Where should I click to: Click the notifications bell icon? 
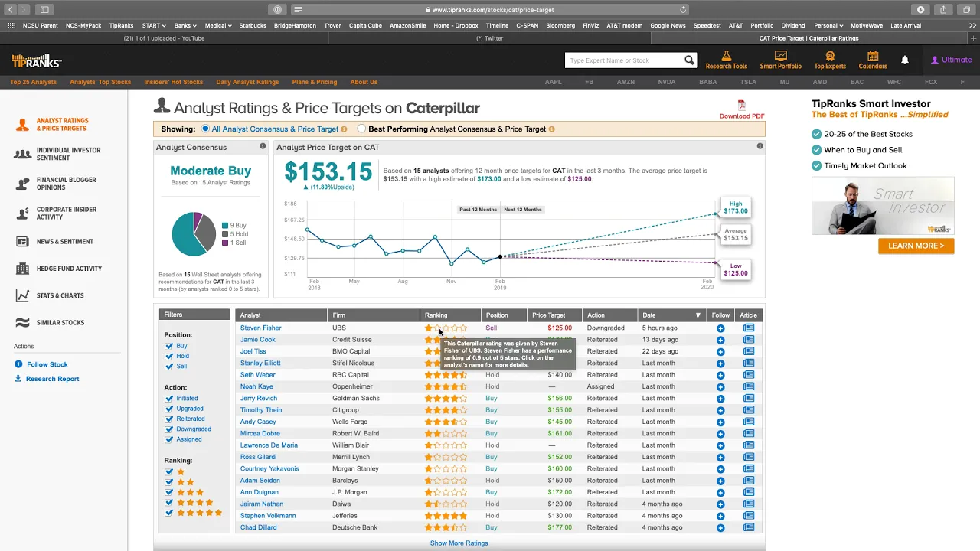click(x=905, y=60)
